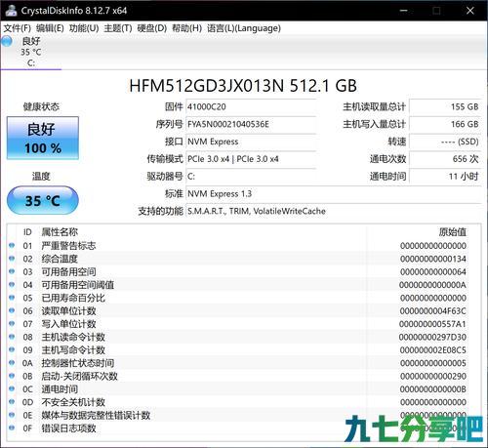Image resolution: width=488 pixels, height=448 pixels.
Task: Select the 读取单位计数 attribute name
Action: click(68, 311)
